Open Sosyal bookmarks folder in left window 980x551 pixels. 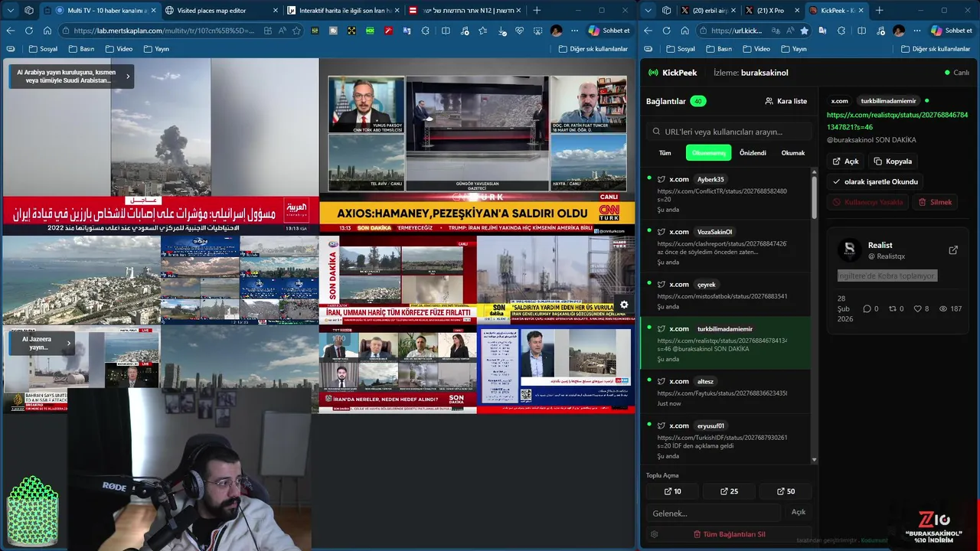click(x=43, y=49)
